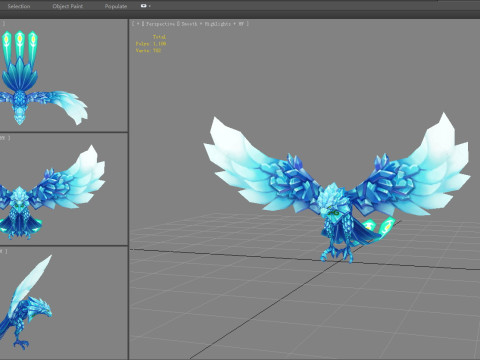
Task: Open the viewport [+] general menu
Action: click(x=138, y=24)
